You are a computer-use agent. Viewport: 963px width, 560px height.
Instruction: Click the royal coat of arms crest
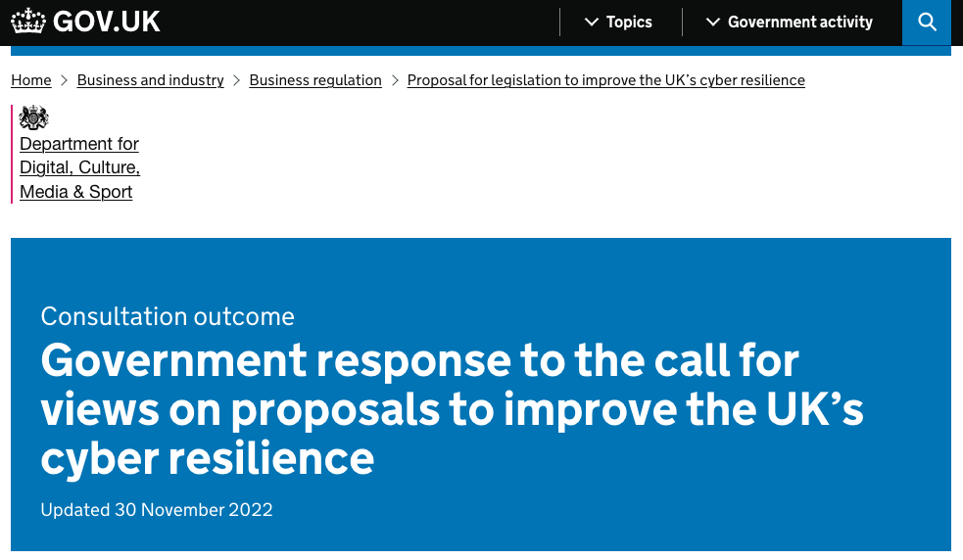34,117
